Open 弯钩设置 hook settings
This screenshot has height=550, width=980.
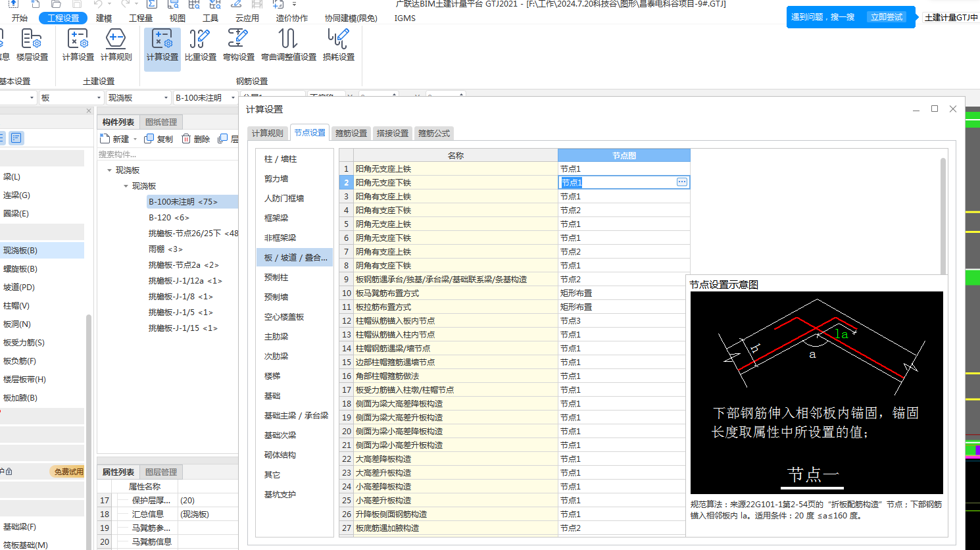239,45
